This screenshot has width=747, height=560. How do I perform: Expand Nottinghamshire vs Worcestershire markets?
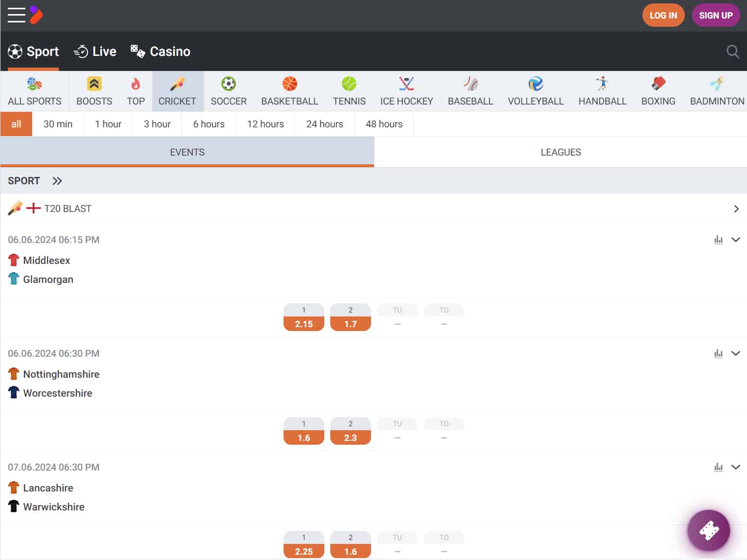(736, 353)
